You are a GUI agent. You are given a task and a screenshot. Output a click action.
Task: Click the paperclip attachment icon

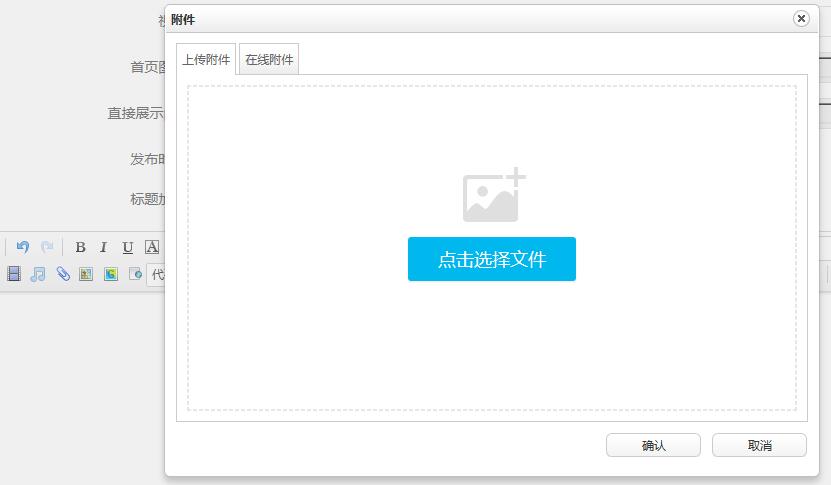pyautogui.click(x=63, y=274)
